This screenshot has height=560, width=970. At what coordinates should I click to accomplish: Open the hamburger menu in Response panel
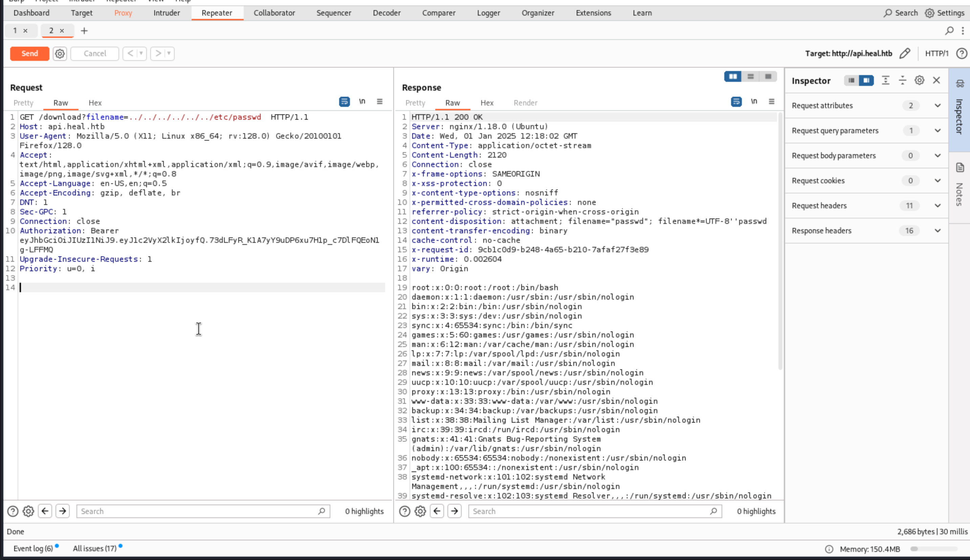(771, 101)
